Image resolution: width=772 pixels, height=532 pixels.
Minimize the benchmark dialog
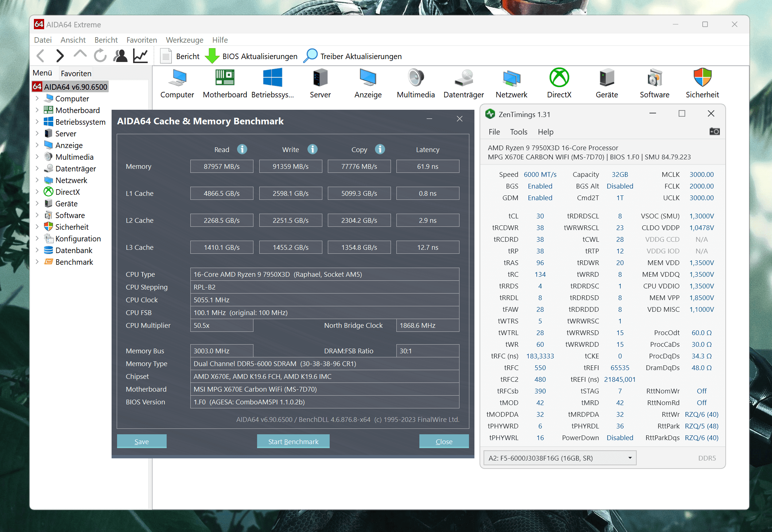click(430, 119)
